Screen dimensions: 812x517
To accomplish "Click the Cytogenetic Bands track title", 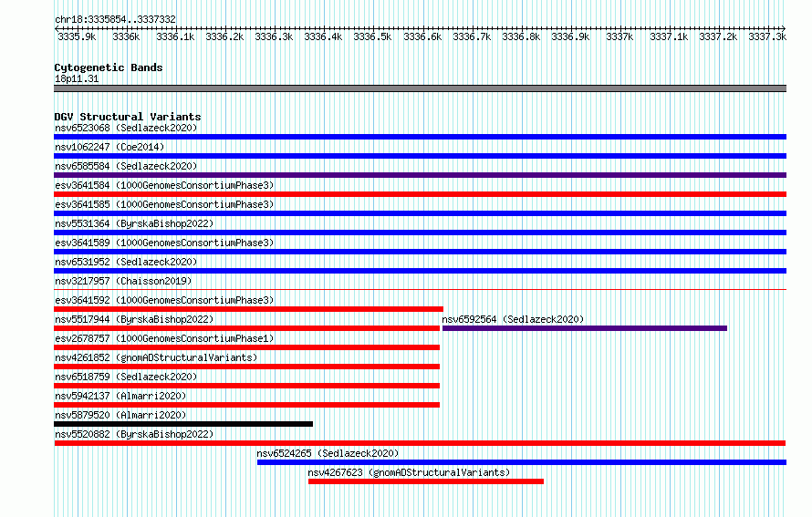I will coord(109,67).
